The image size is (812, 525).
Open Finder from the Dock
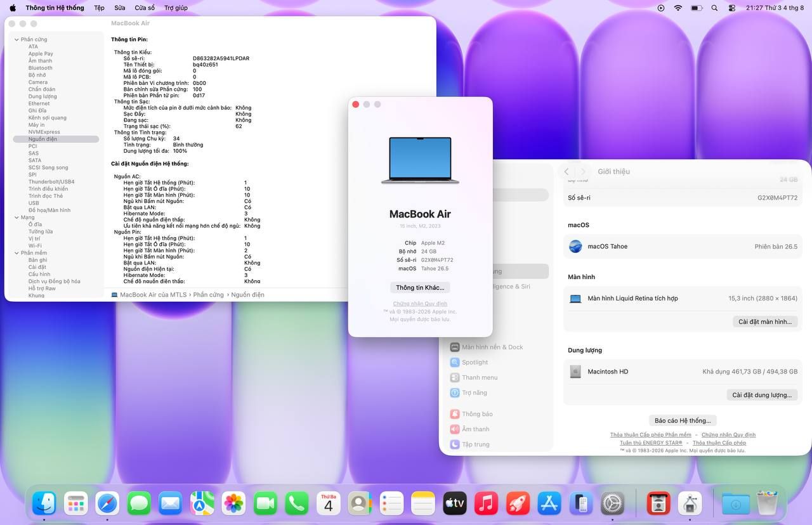tap(44, 503)
